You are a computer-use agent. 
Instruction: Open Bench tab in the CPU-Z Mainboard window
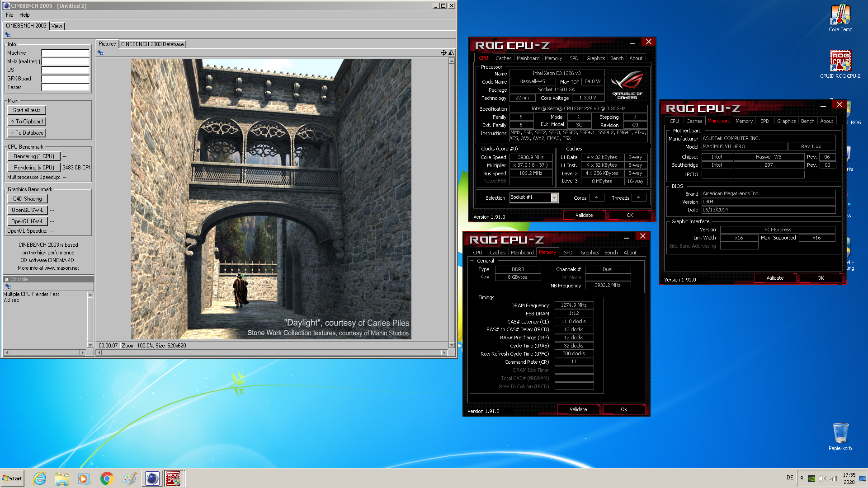tap(807, 121)
